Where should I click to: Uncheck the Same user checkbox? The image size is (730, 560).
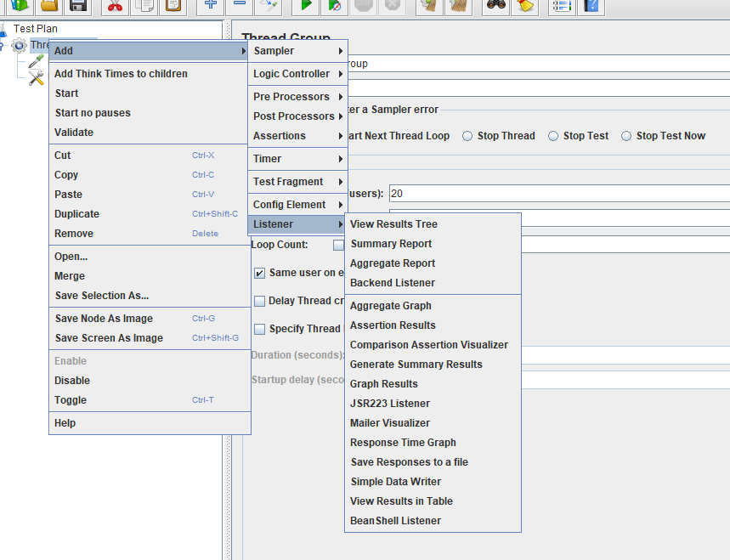260,274
